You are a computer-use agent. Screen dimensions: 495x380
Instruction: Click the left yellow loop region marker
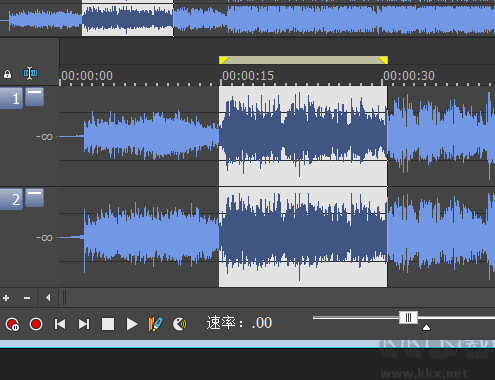pos(223,60)
